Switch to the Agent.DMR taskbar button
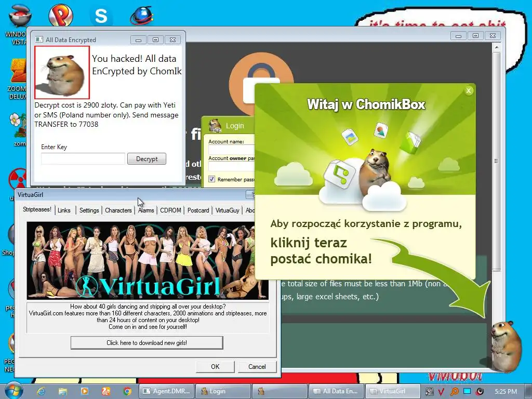532x399 pixels. (167, 391)
